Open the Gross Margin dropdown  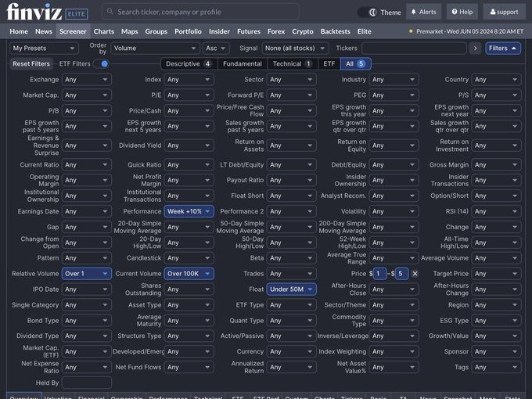pyautogui.click(x=496, y=164)
